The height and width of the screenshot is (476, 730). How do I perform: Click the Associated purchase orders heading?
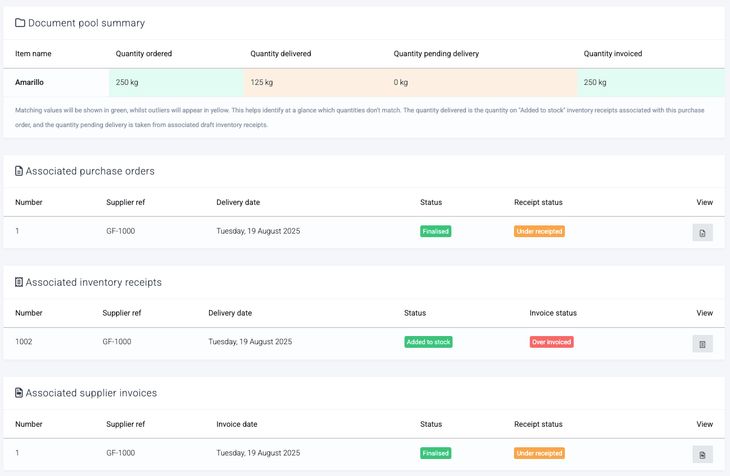[x=90, y=171]
